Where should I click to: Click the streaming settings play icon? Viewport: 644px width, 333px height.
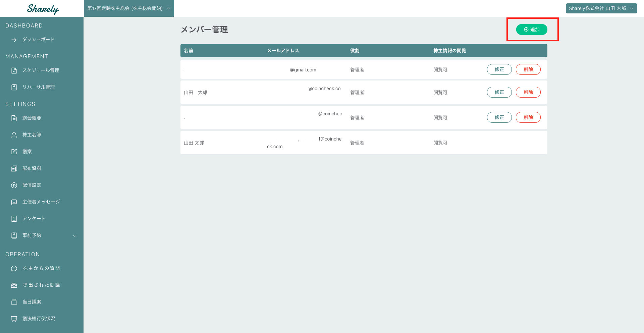14,185
